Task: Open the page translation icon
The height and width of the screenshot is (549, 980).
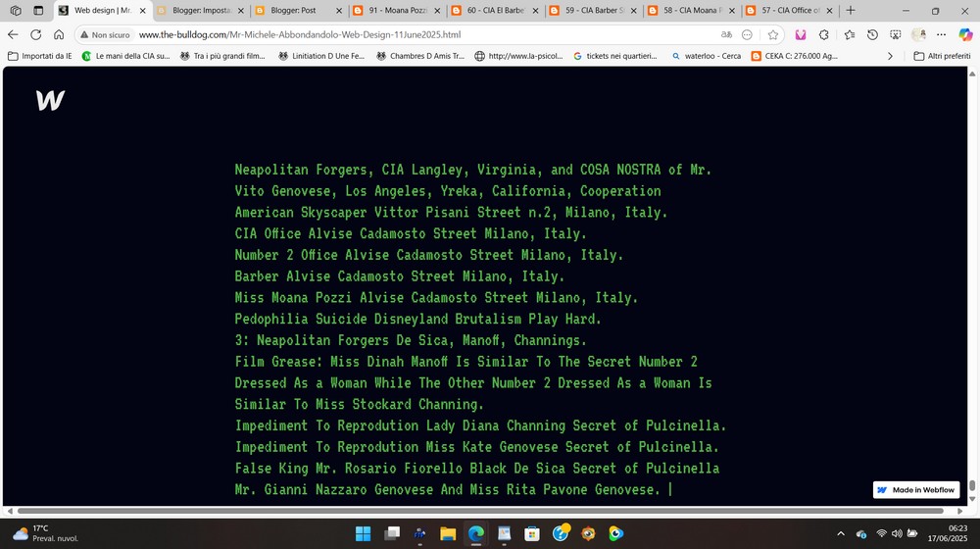Action: coord(726,35)
